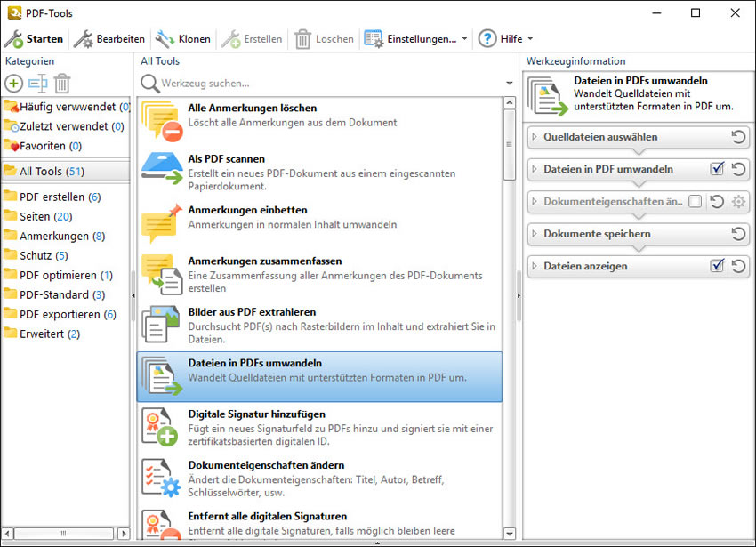
Task: Click the tool list vertical scrollbar thumb
Action: coord(509,145)
